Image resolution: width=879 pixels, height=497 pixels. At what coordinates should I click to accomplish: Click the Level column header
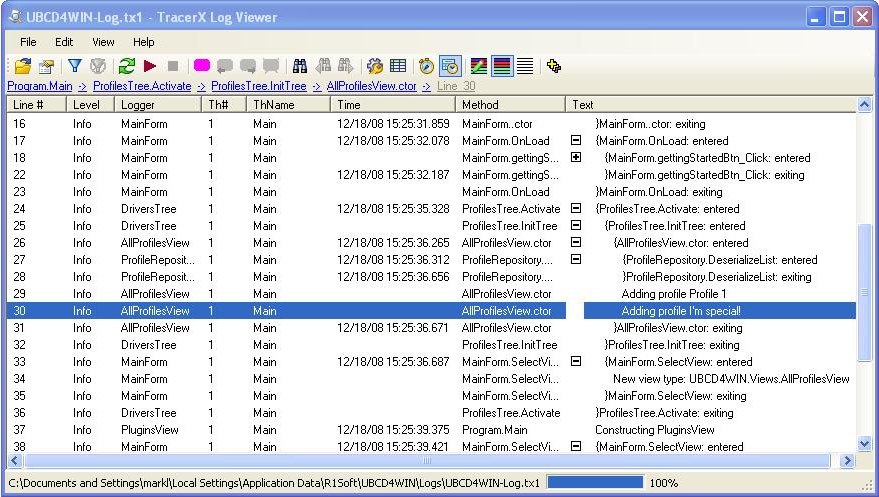[x=90, y=105]
